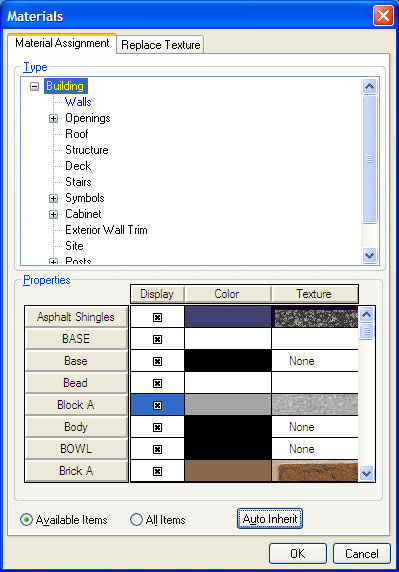This screenshot has width=399, height=572.
Task: Toggle the Block A display checkbox
Action: 157,405
